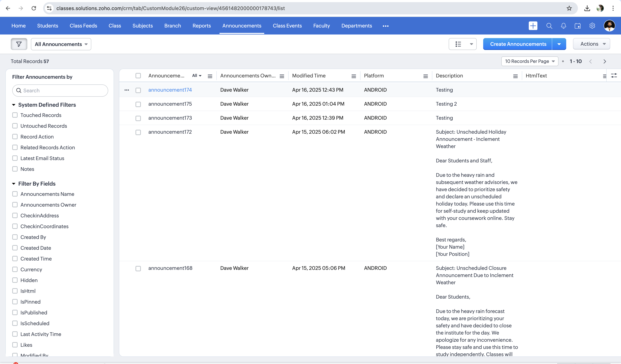Open announcement172 record
Image resolution: width=621 pixels, height=364 pixels.
pos(170,132)
